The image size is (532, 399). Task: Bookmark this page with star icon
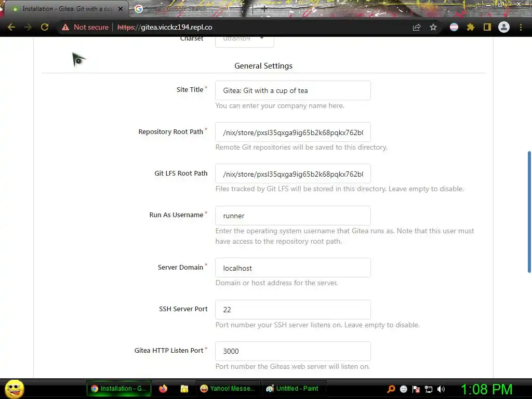point(433,27)
